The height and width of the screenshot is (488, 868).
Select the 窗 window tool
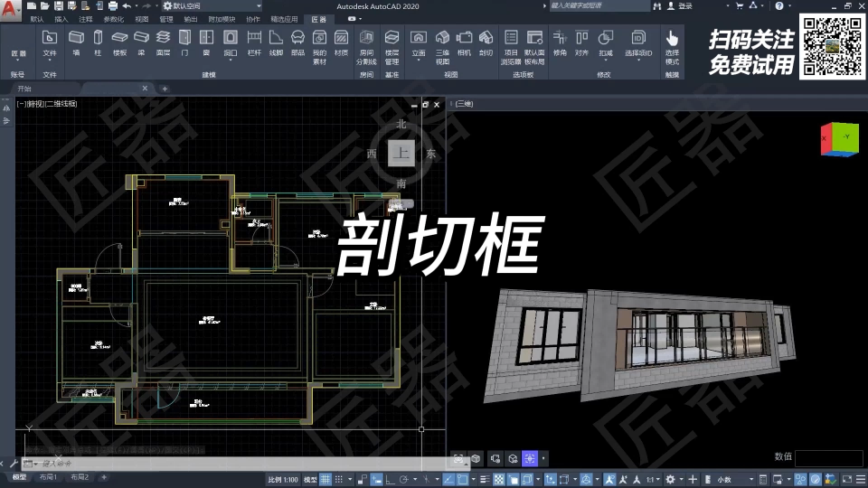click(x=206, y=43)
